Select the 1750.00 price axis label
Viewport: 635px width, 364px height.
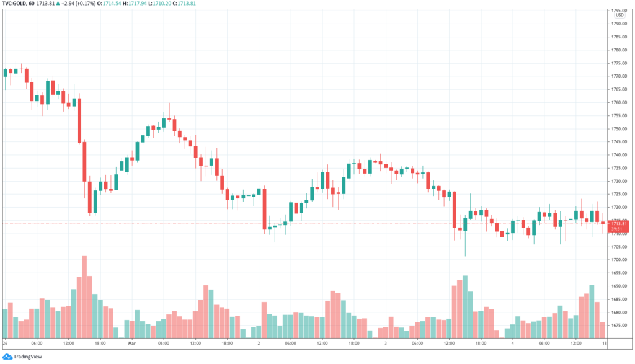coord(619,129)
